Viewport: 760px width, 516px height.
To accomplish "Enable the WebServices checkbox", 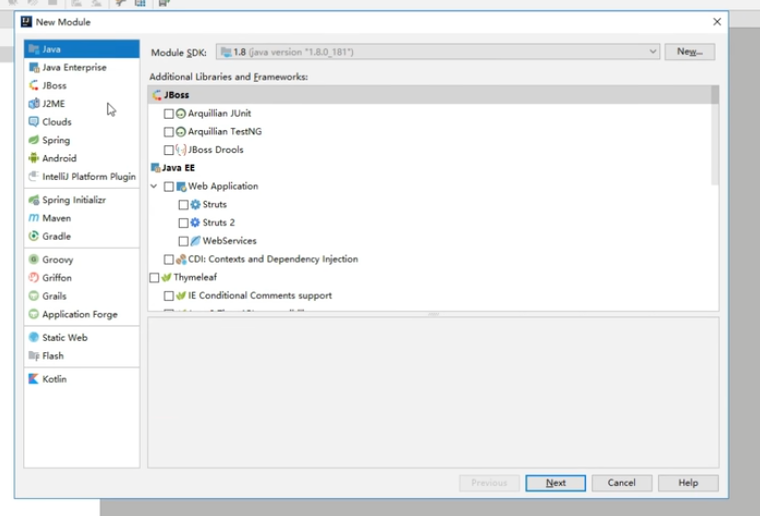I will tap(183, 241).
